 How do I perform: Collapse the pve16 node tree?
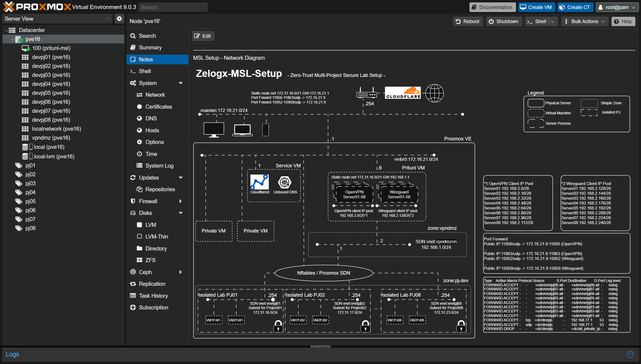(x=13, y=39)
